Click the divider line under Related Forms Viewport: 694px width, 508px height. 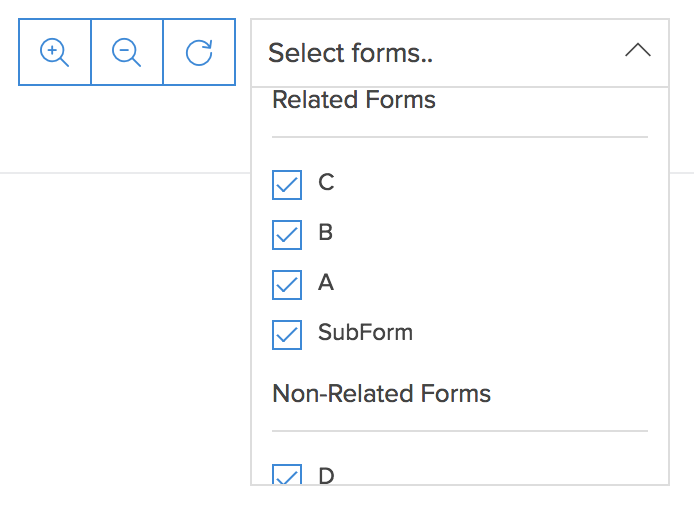click(x=460, y=137)
